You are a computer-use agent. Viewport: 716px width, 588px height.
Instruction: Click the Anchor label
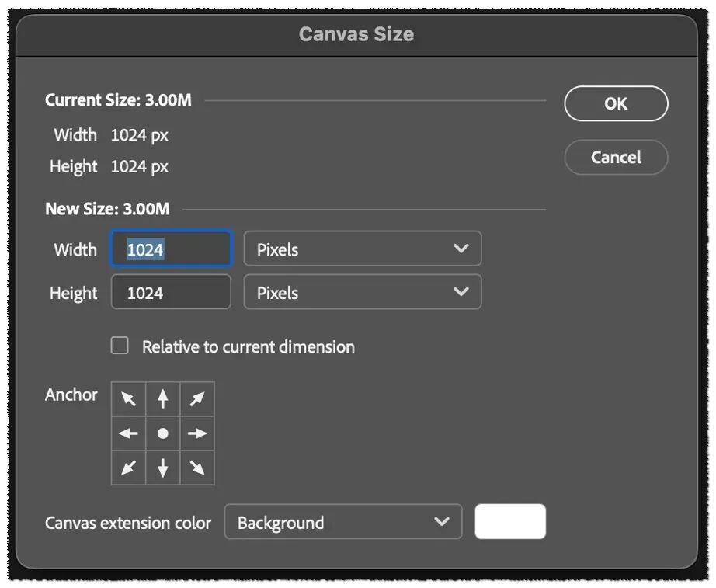71,395
